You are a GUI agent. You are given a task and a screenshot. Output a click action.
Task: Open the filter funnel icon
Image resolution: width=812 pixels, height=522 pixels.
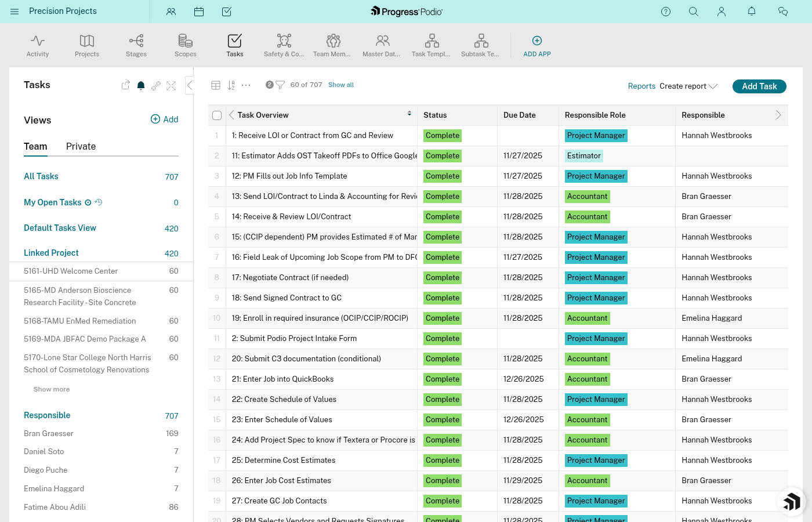(280, 84)
